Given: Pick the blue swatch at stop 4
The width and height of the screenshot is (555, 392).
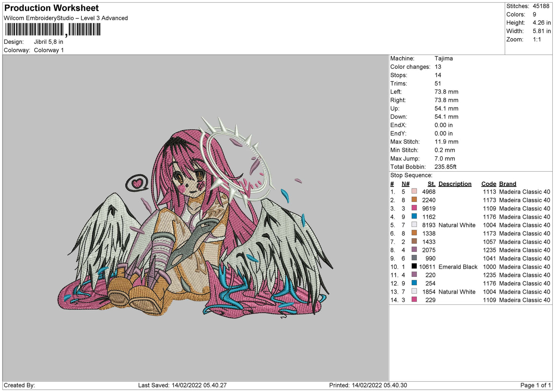Looking at the screenshot, I should click(x=414, y=217).
